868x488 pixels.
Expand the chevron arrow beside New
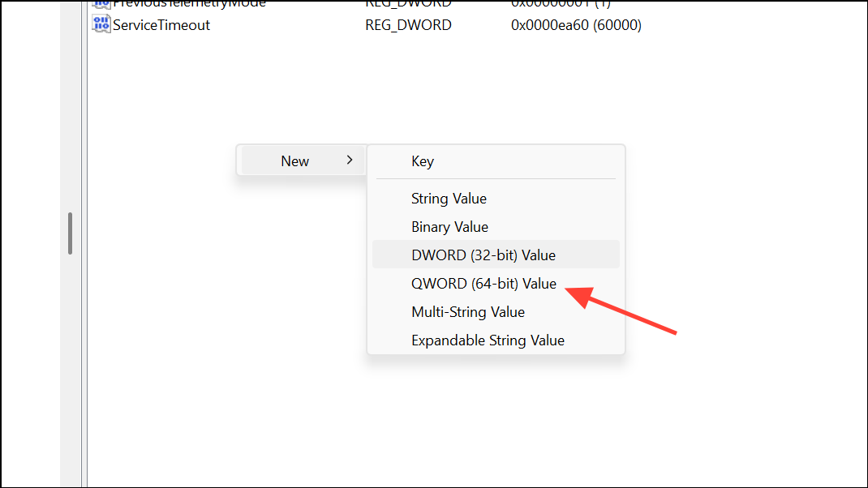(x=350, y=160)
